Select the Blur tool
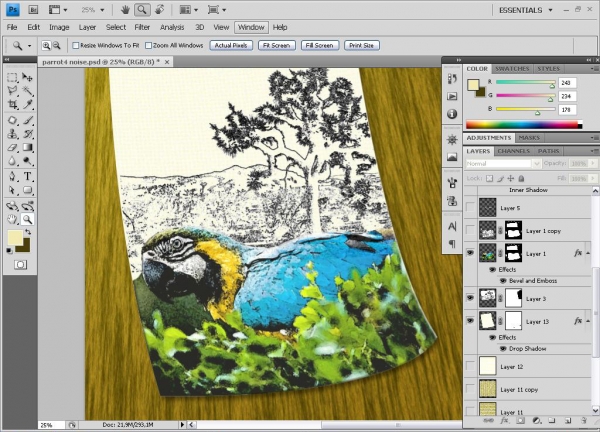 (x=12, y=161)
